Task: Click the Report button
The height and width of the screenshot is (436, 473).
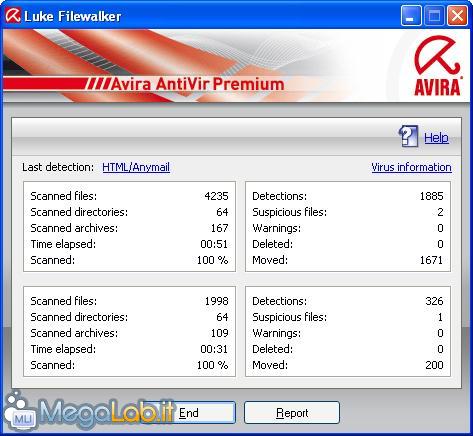Action: point(292,413)
